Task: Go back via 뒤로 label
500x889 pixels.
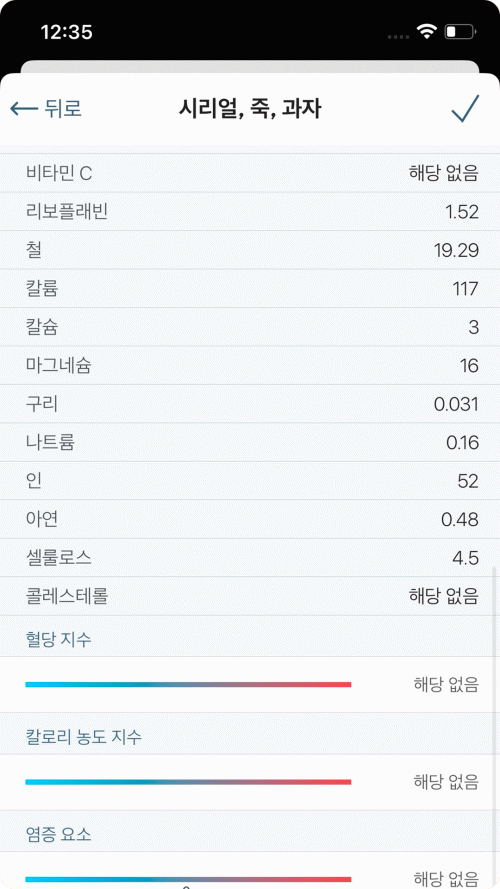Action: point(63,108)
